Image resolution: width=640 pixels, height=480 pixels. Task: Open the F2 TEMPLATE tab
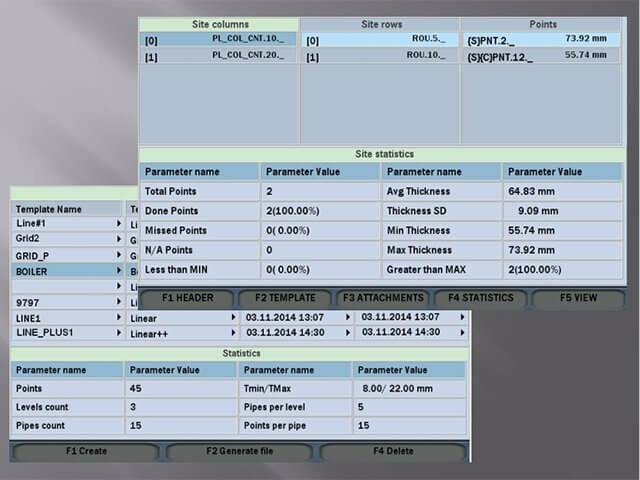click(x=285, y=298)
